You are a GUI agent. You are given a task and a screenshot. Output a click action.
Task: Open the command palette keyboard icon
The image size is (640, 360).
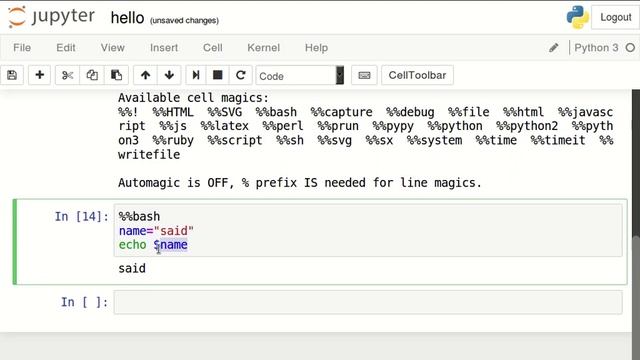point(364,75)
